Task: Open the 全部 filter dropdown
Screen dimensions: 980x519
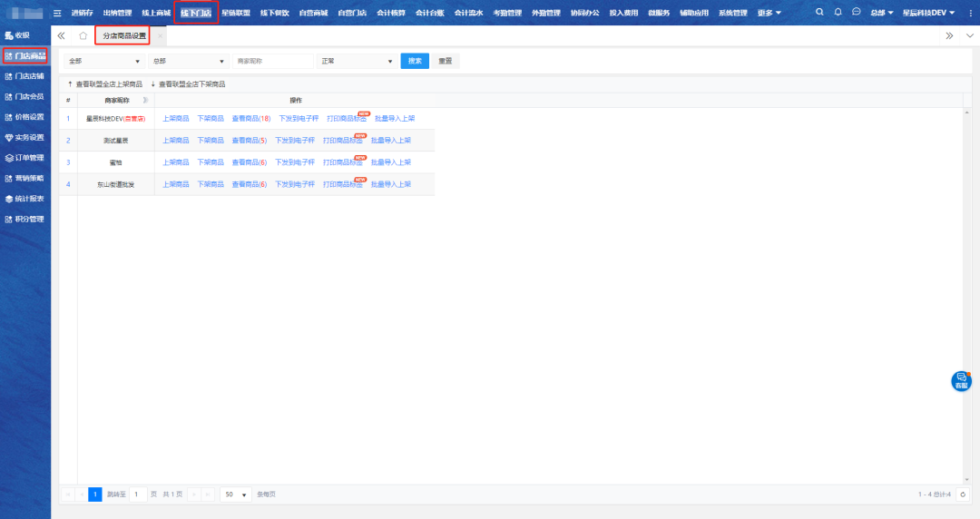Action: (x=104, y=61)
